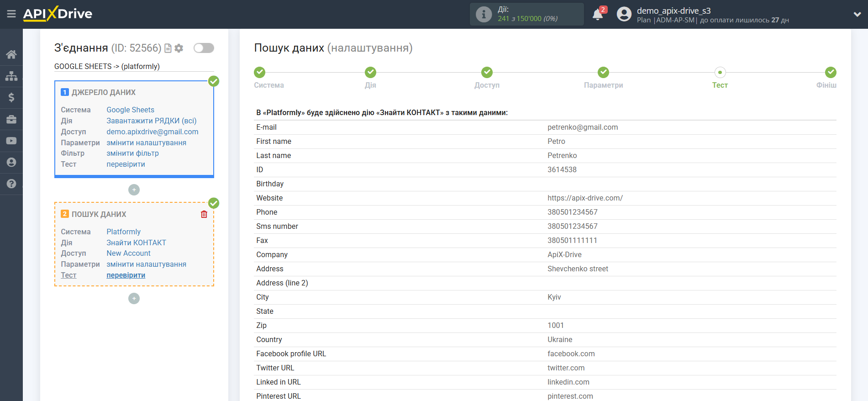Click змінити фільтр link
The width and height of the screenshot is (868, 401).
point(132,153)
